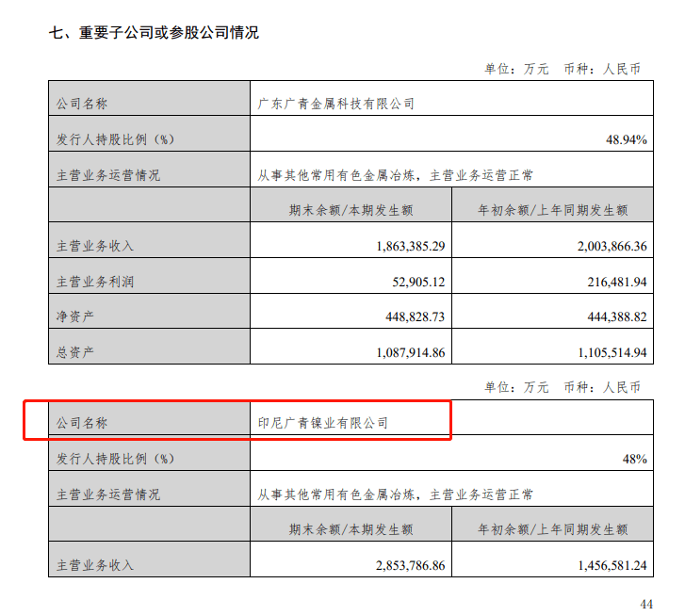Screen dimensions: 685x616
Task: Click 发行人持股比例 label beside 48.94%
Action: 115,139
